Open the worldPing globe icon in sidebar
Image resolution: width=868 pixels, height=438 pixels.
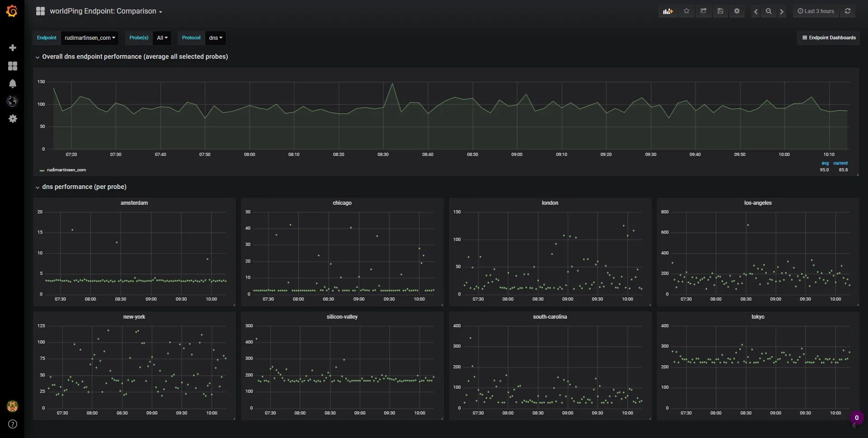[x=13, y=101]
